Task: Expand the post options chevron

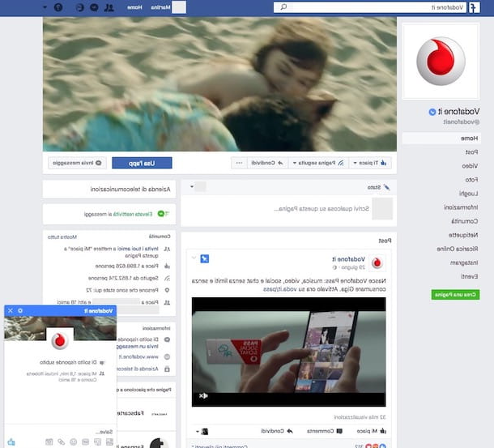Action: click(x=194, y=258)
